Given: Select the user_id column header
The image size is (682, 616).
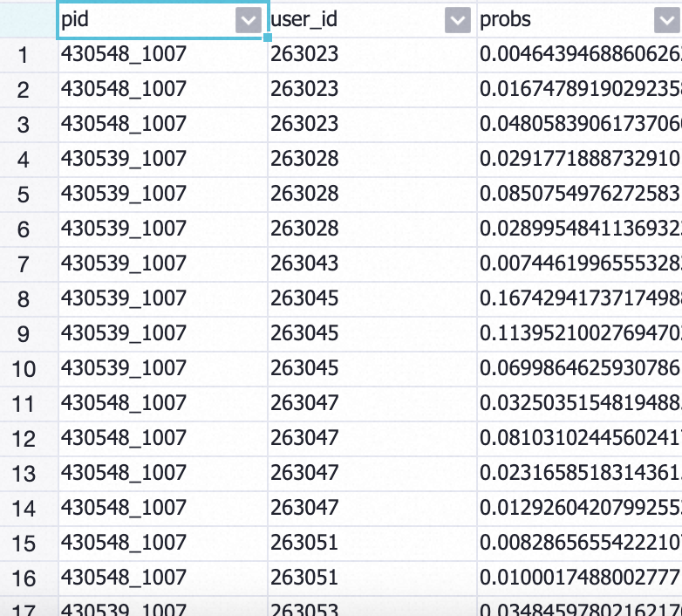Looking at the screenshot, I should [372, 20].
